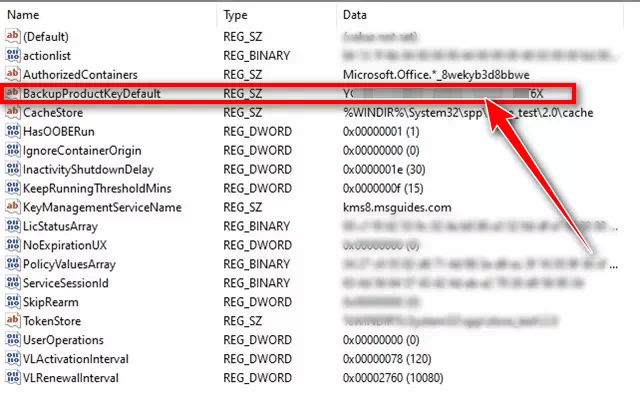
Task: Sort by the Type column header
Action: coord(236,15)
